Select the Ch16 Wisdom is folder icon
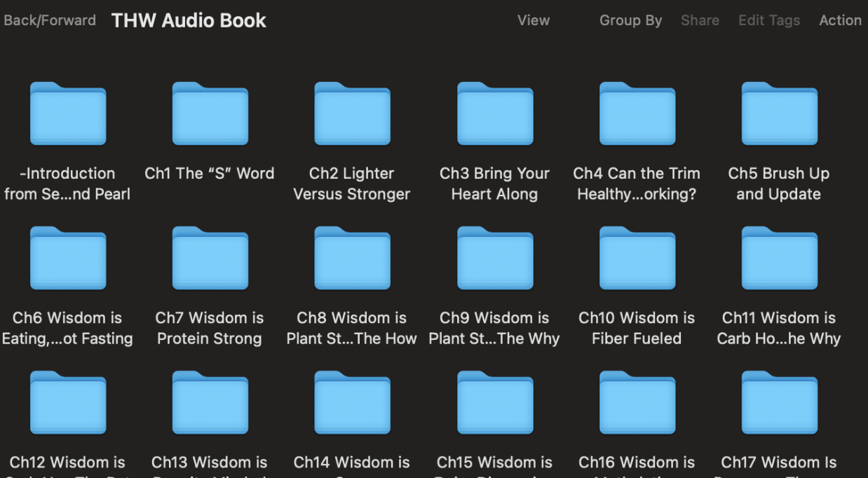 tap(637, 402)
